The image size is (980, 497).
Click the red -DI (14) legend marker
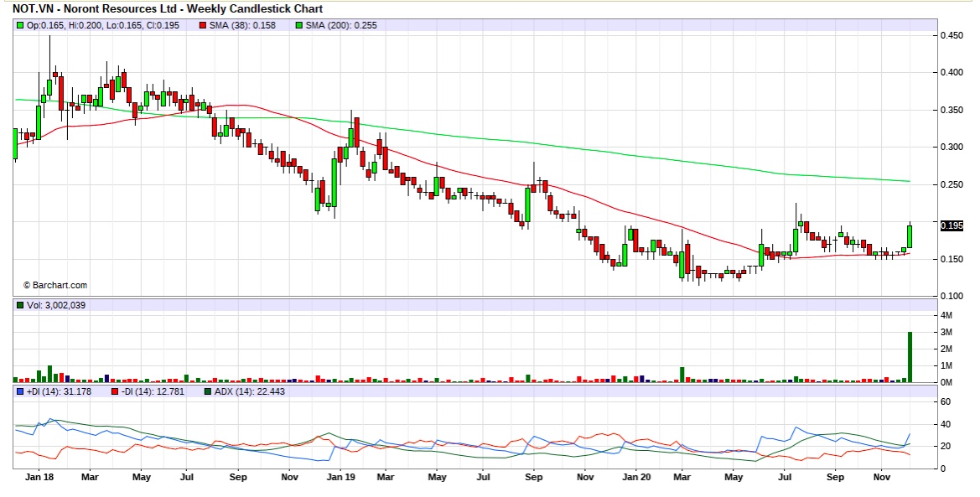(114, 391)
